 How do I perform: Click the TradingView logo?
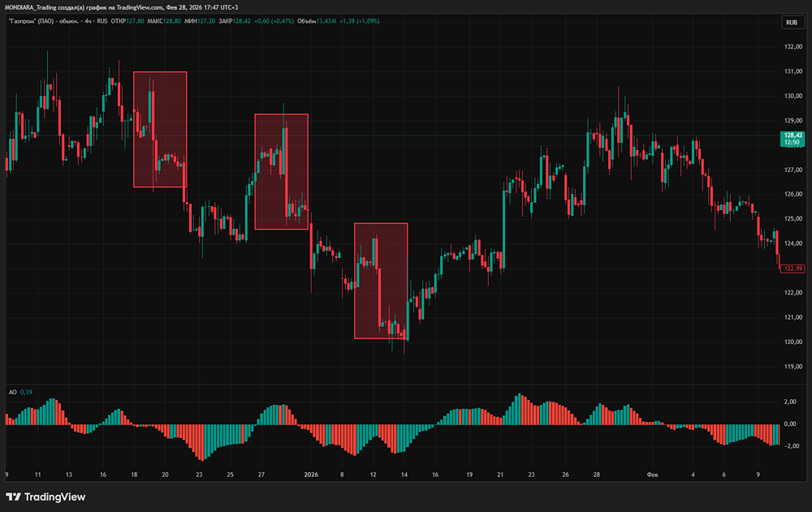(45, 497)
